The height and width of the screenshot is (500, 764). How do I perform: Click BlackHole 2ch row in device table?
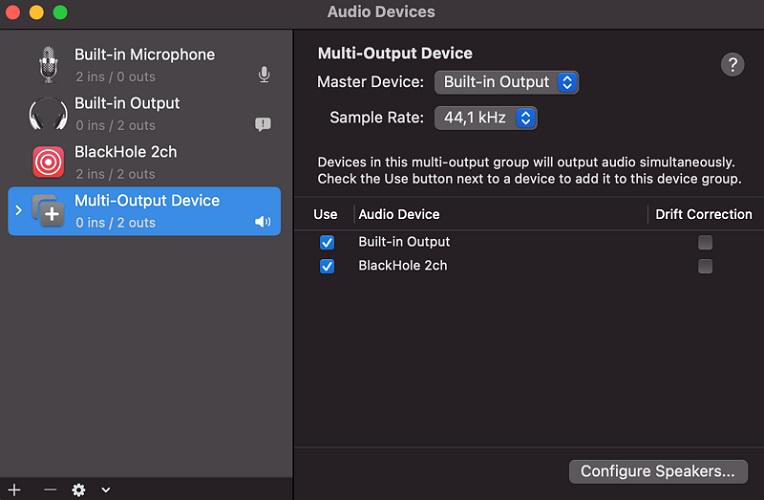tap(529, 266)
